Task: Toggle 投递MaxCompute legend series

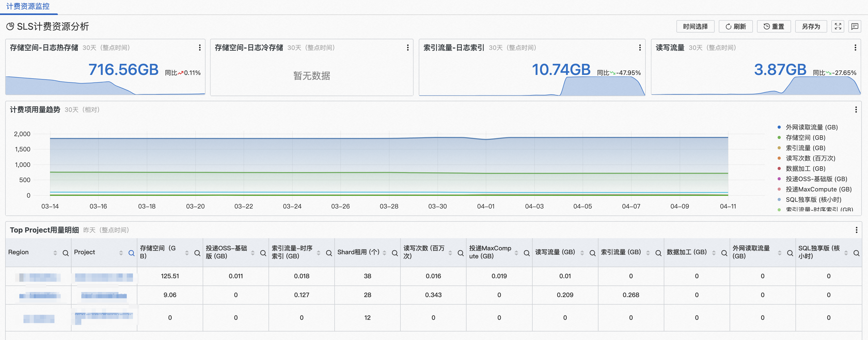Action: click(818, 189)
